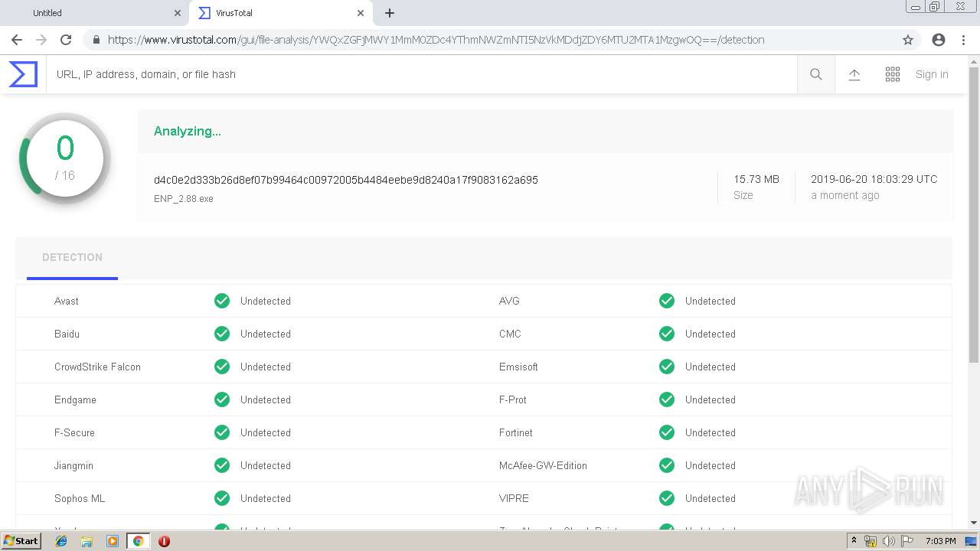Focus the URL, IP address, domain search field

pyautogui.click(x=421, y=74)
